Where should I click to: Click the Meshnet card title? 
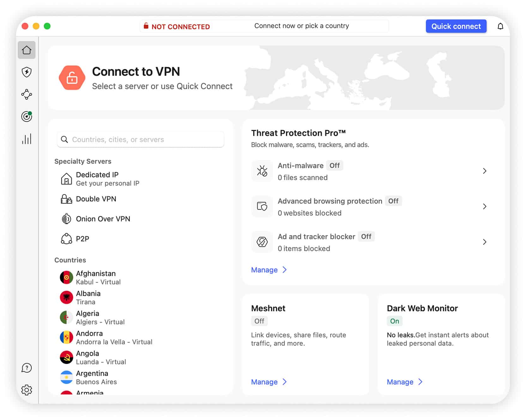pos(268,308)
